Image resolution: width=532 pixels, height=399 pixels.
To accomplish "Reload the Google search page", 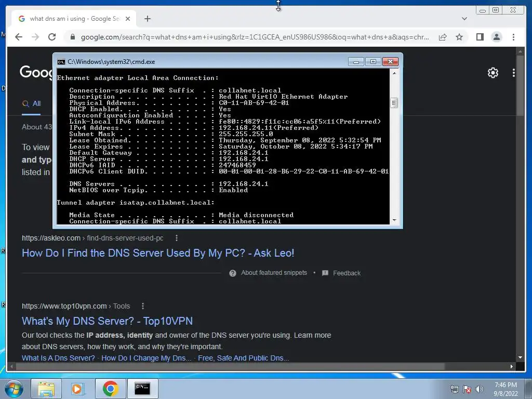I will pyautogui.click(x=52, y=37).
